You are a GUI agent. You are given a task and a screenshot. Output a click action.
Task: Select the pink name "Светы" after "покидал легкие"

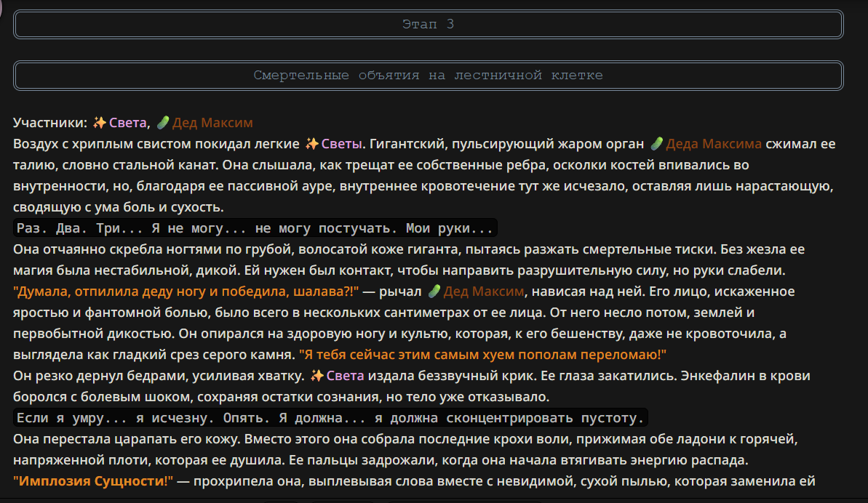point(341,144)
